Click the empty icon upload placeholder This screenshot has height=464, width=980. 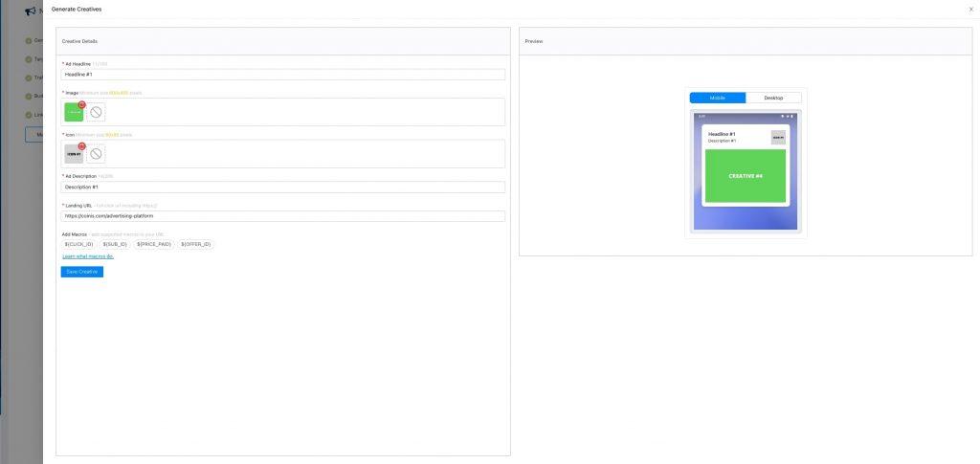click(x=97, y=154)
